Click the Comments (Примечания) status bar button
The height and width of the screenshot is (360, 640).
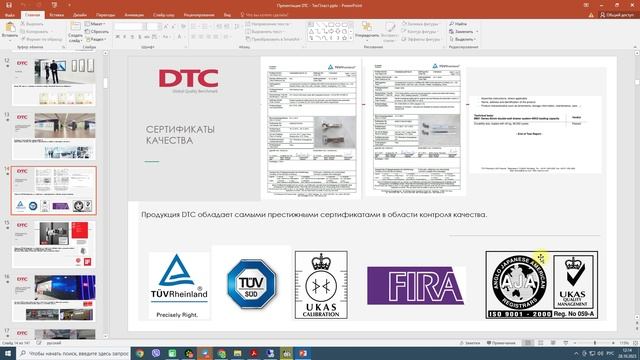click(501, 343)
